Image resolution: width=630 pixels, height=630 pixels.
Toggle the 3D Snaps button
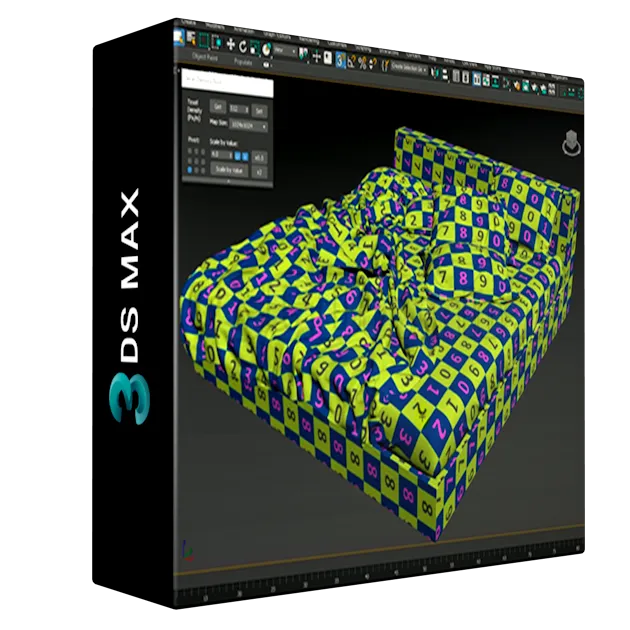point(340,61)
